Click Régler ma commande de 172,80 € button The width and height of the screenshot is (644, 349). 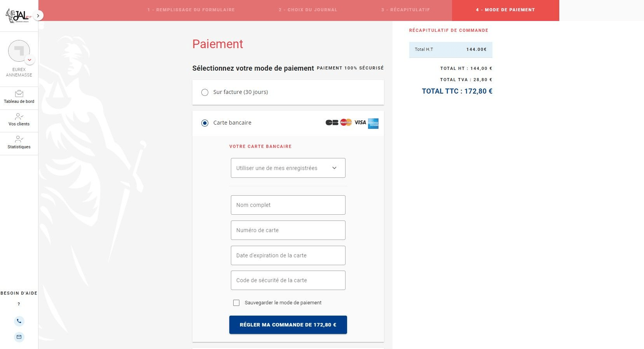[x=288, y=325]
